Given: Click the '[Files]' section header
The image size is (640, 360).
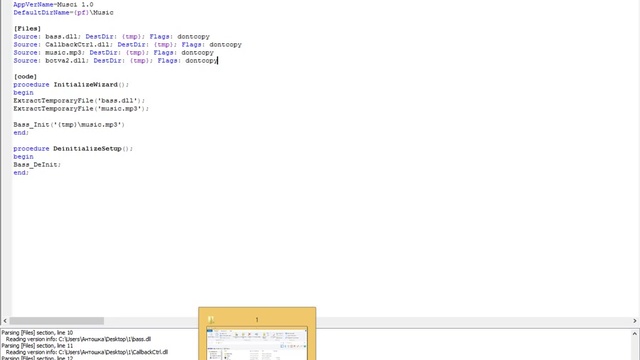Looking at the screenshot, I should click(27, 29).
